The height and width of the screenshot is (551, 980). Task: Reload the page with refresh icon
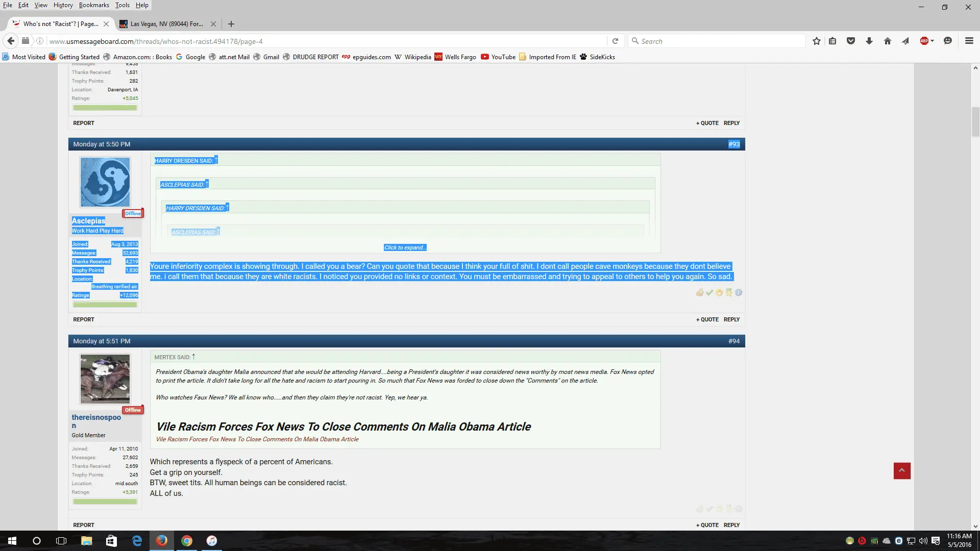tap(616, 41)
